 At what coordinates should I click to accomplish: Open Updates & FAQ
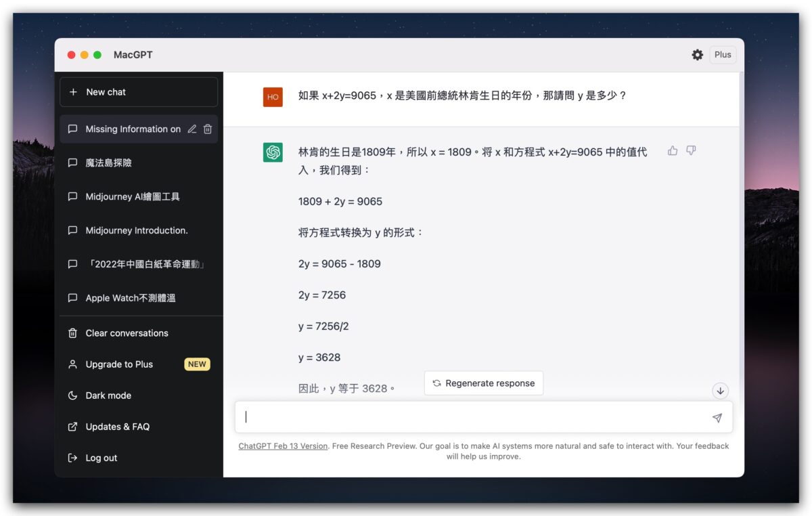pos(139,427)
